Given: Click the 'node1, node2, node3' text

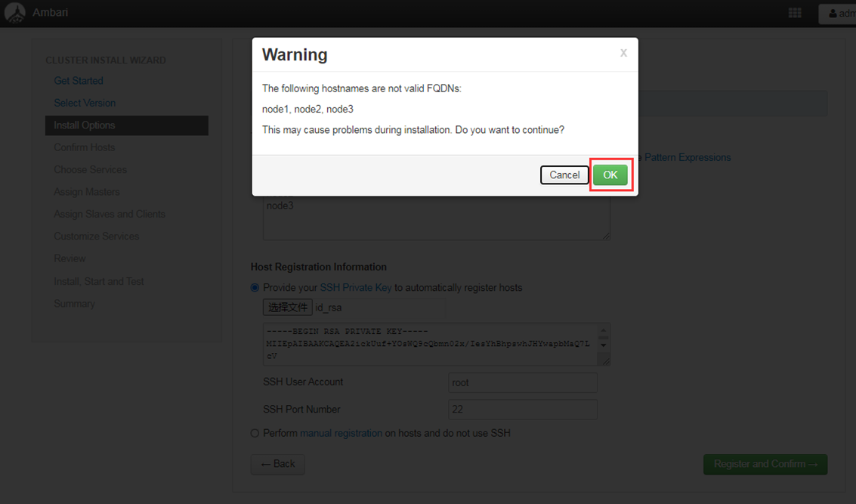Looking at the screenshot, I should coord(307,110).
